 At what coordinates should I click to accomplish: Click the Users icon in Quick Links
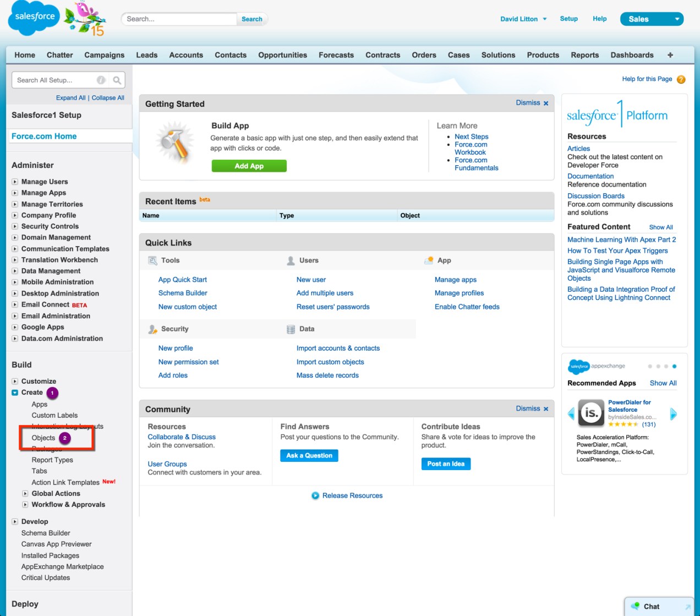(x=289, y=260)
